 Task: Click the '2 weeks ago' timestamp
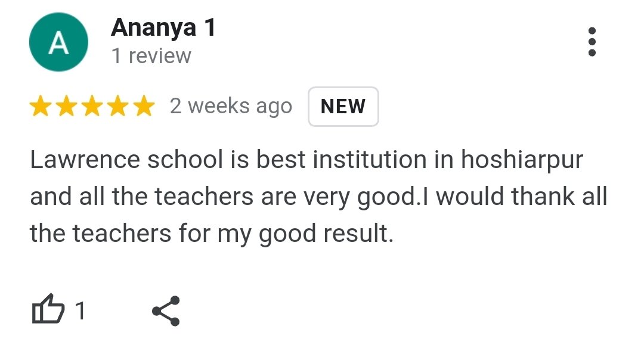(x=231, y=106)
